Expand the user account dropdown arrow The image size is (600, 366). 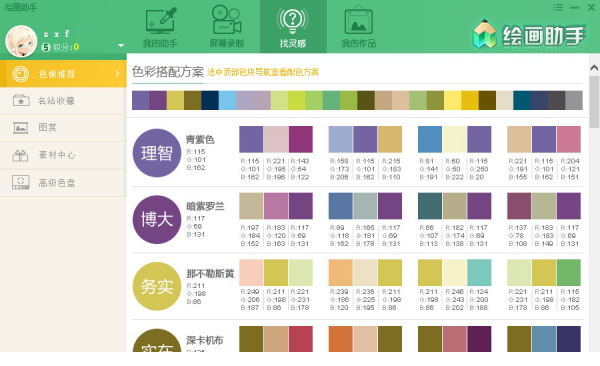[x=121, y=45]
